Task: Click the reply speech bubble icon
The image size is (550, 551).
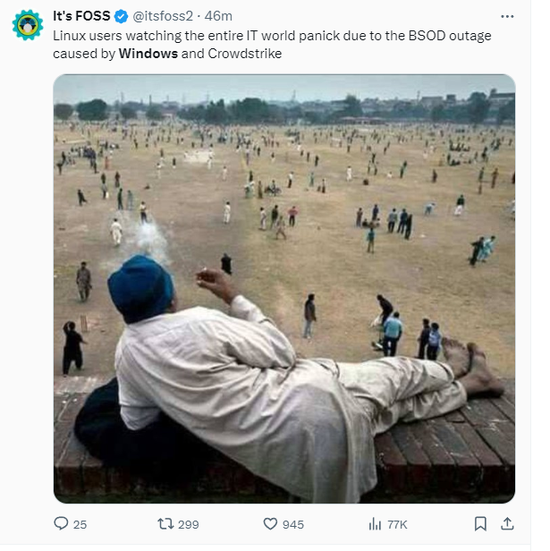Action: coord(61,524)
